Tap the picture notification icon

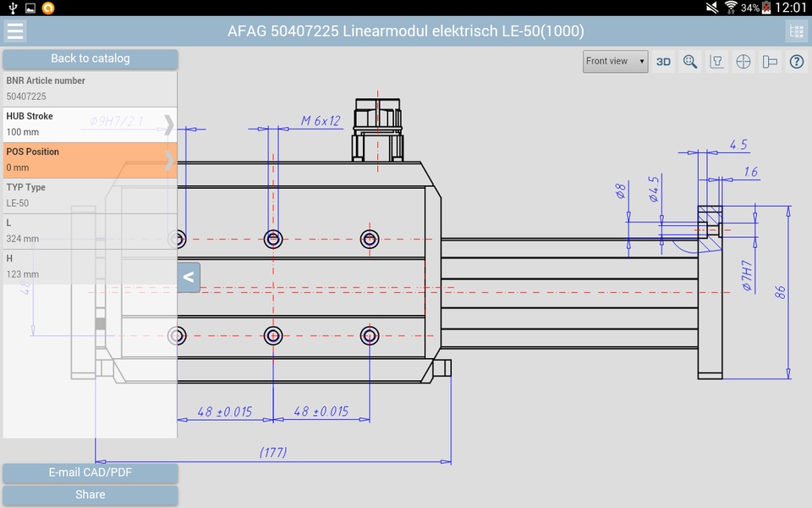pyautogui.click(x=30, y=8)
